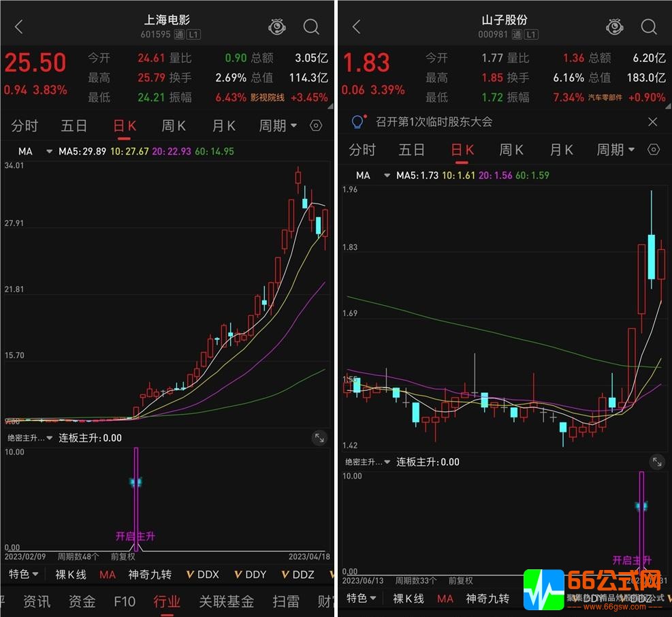
Task: Select DDZ indicator on 上海电影 bar
Action: pos(298,575)
